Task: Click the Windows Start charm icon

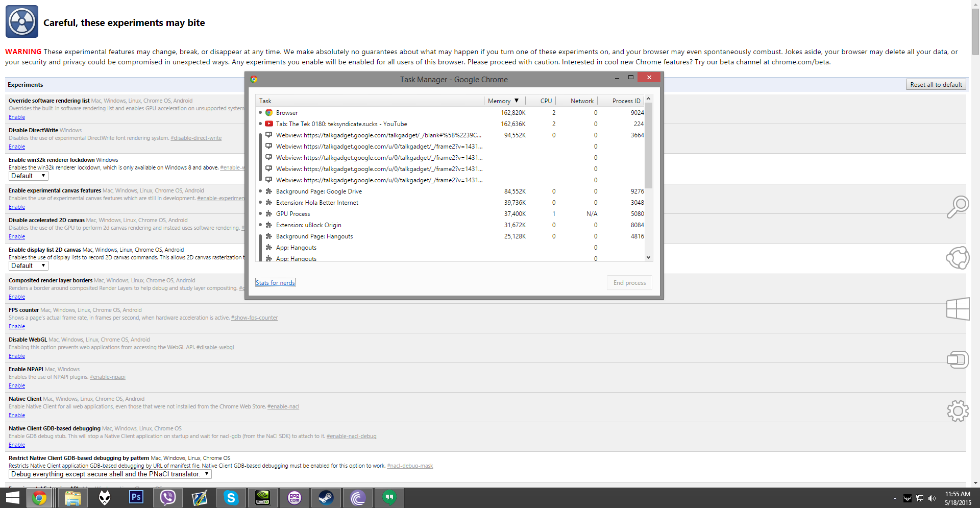Action: click(958, 309)
